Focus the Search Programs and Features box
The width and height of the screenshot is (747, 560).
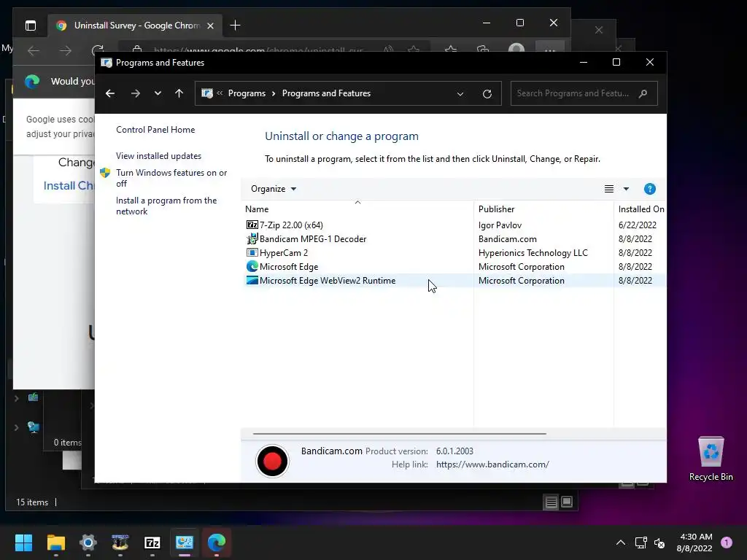pyautogui.click(x=584, y=93)
